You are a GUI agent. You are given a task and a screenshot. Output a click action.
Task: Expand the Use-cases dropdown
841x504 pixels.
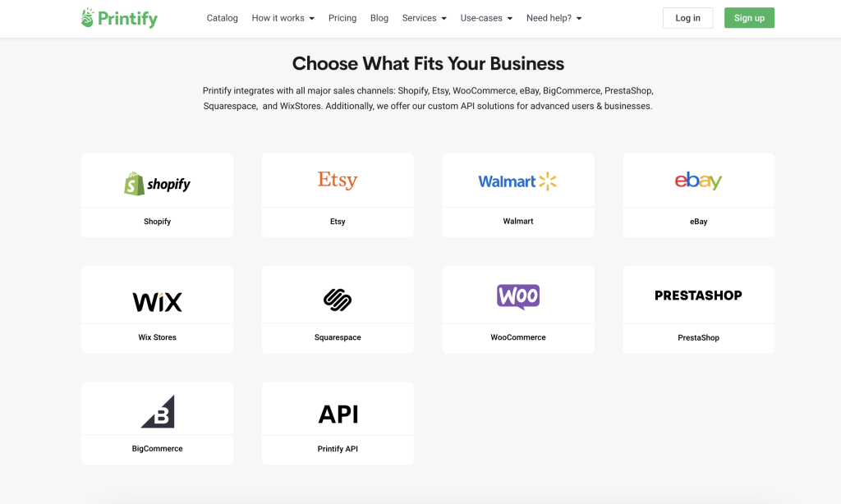[486, 18]
